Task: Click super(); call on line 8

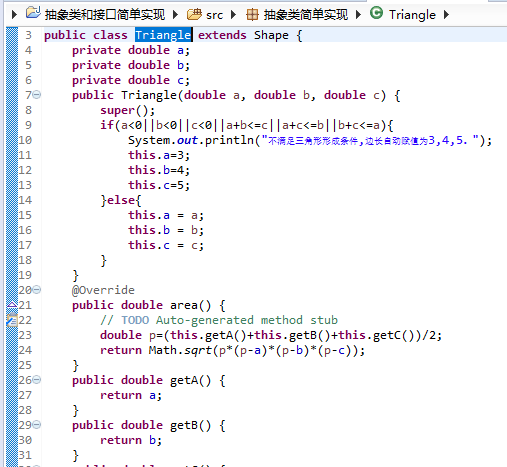Action: tap(128, 110)
